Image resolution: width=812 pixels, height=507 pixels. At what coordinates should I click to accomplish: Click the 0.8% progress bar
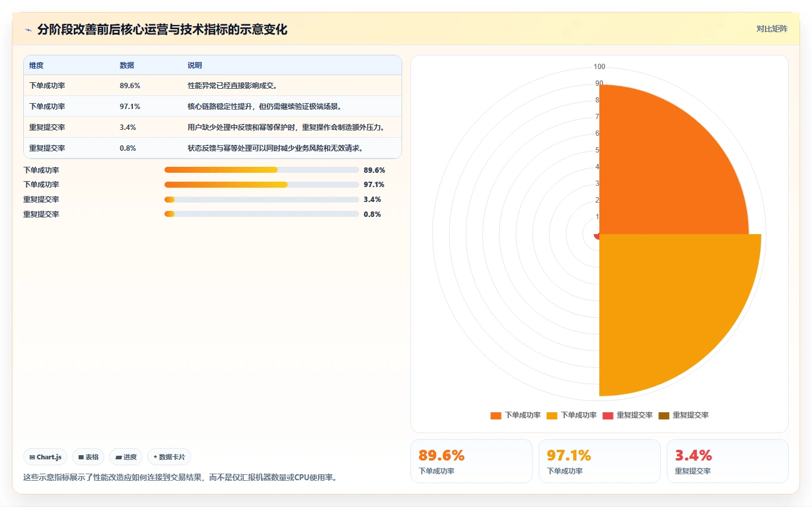pyautogui.click(x=262, y=214)
